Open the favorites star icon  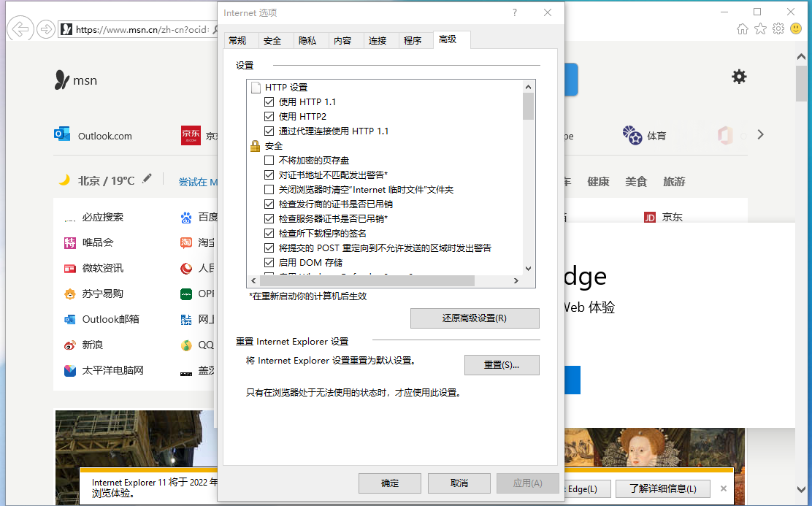760,29
